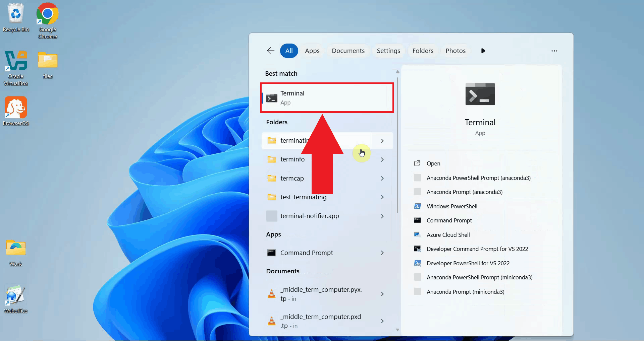Switch to the Apps filter tab
644x341 pixels.
coord(312,51)
